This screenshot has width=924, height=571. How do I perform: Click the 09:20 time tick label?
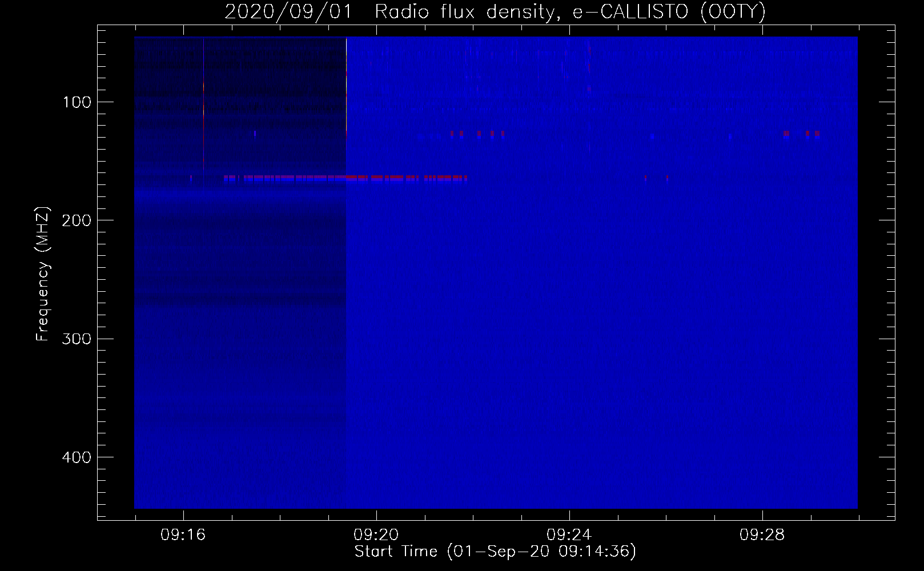(376, 535)
